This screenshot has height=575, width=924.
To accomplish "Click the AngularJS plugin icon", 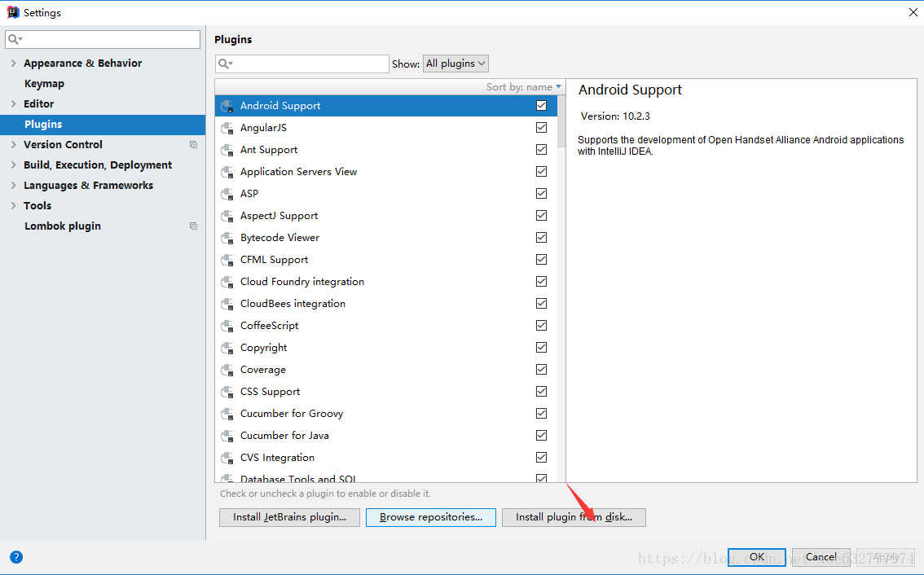I will coord(227,128).
